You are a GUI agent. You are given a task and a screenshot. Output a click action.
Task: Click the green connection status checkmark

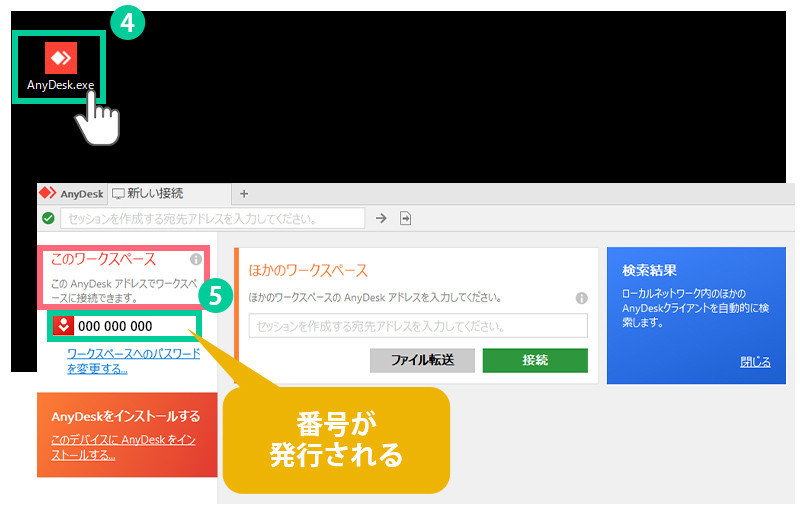click(48, 218)
